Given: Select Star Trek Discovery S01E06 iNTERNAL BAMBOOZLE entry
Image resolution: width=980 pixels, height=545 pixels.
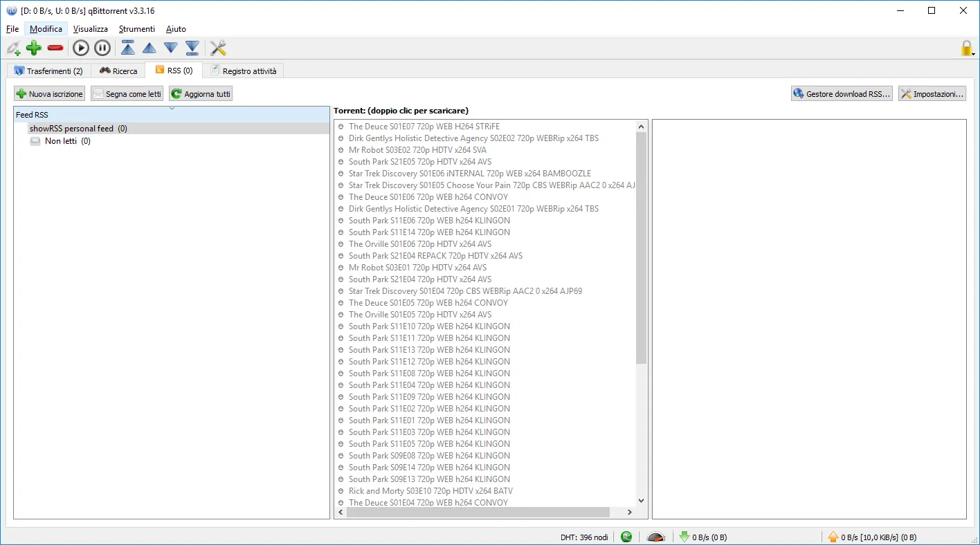Looking at the screenshot, I should point(470,174).
